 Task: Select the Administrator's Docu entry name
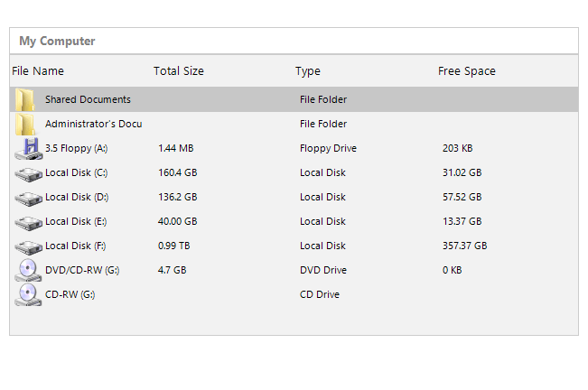[x=93, y=124]
